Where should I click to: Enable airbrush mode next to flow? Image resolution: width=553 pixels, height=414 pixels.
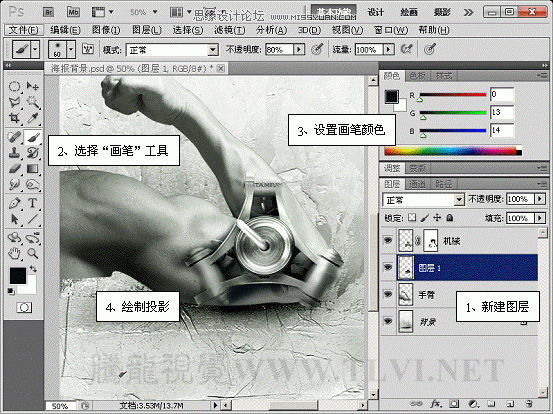coord(407,49)
